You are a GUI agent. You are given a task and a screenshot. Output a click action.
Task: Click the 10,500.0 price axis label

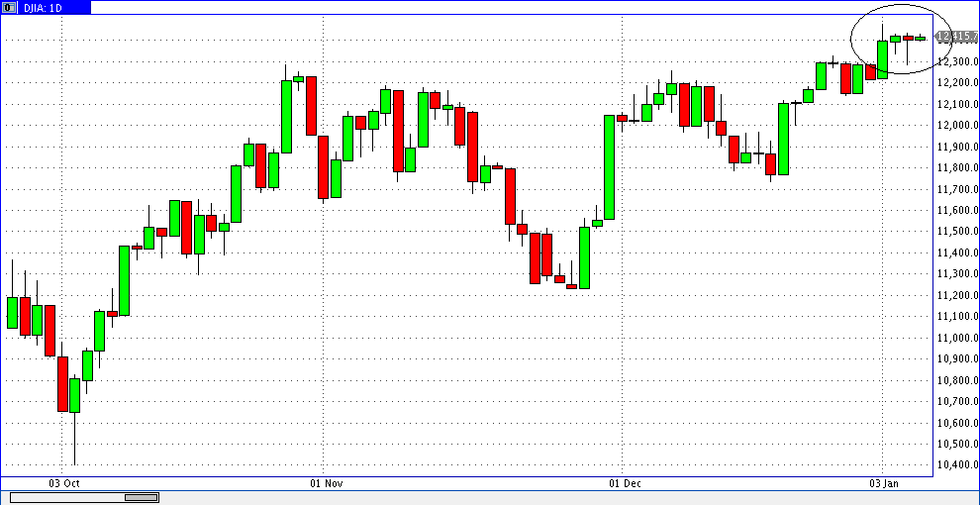[958, 445]
